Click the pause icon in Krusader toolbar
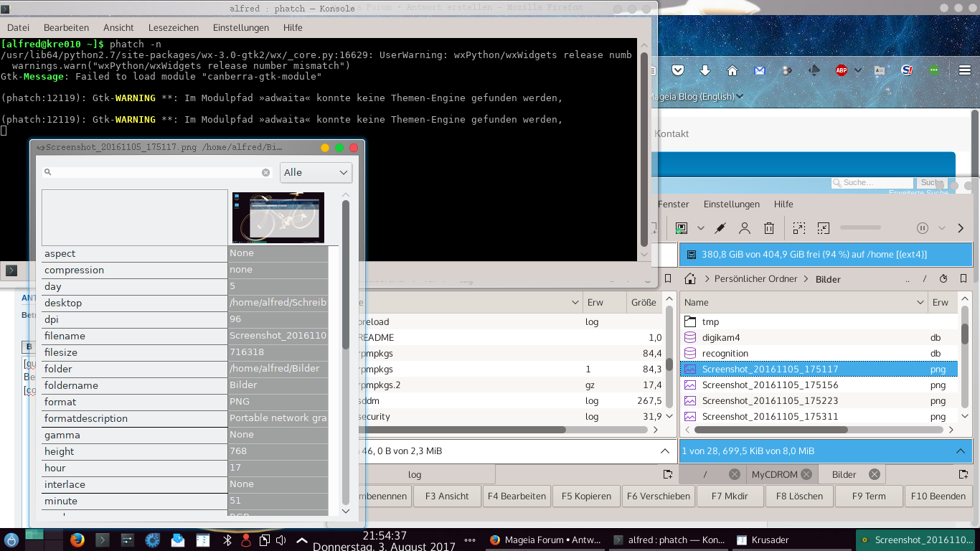This screenshot has height=551, width=980. [x=923, y=228]
